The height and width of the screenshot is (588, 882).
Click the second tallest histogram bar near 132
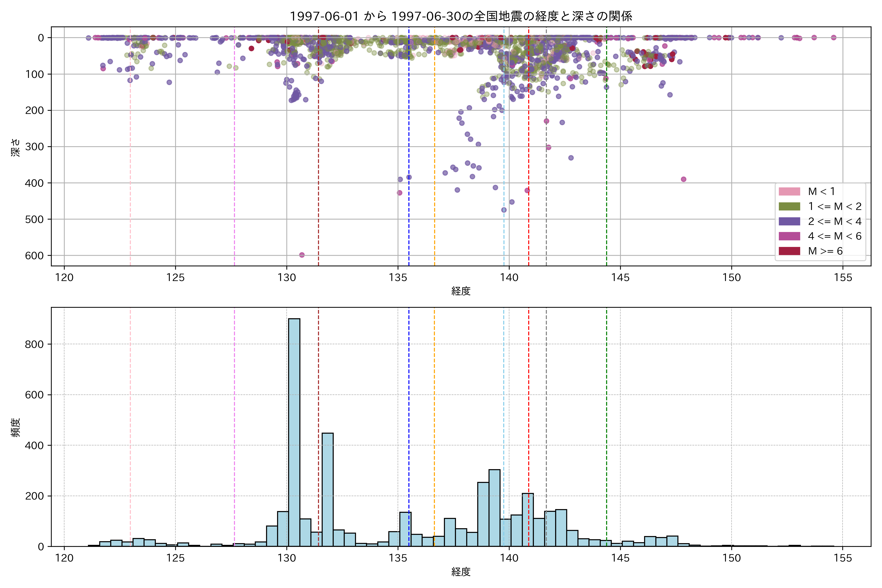click(327, 489)
